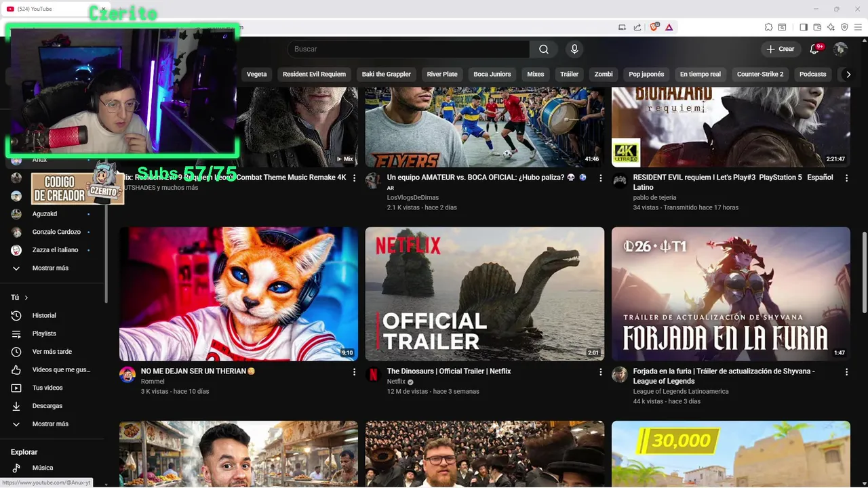Open options for Boca AMATEUR video
Screen dimensions: 868x488
(x=600, y=178)
